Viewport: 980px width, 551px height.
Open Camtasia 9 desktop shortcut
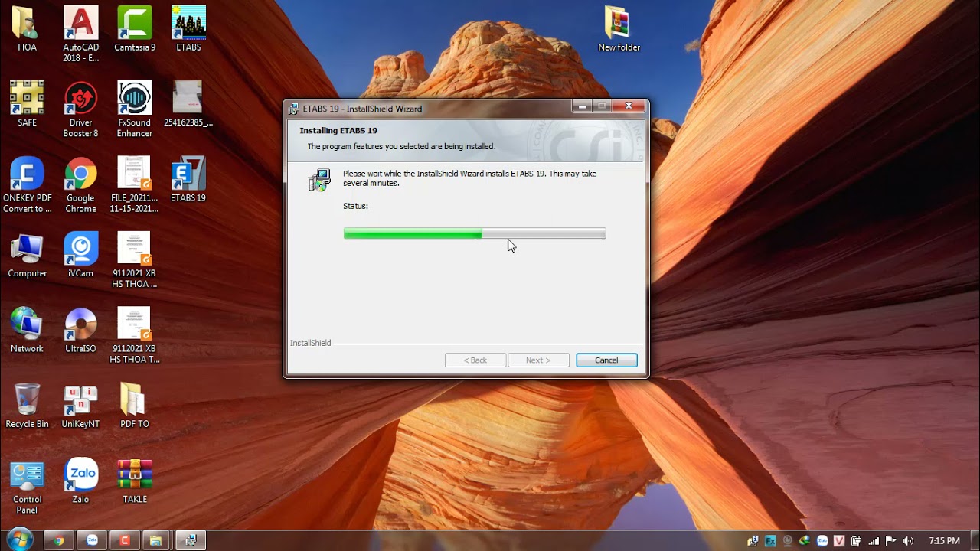[135, 29]
